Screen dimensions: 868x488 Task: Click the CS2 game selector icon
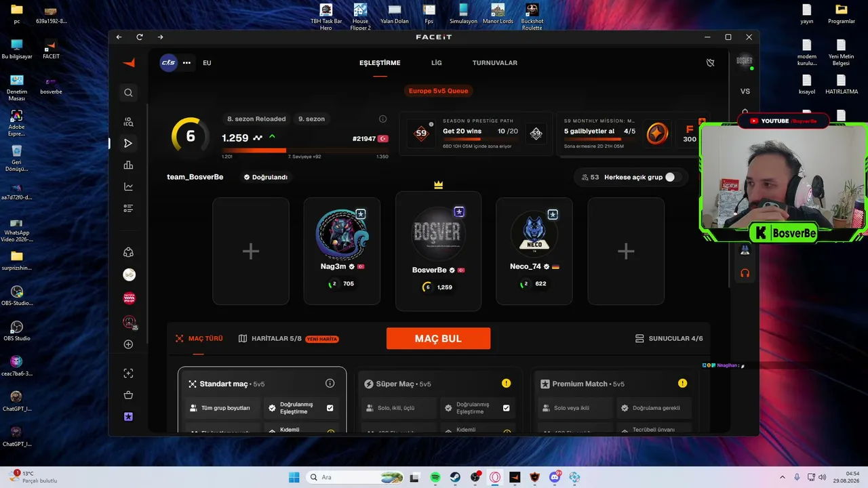tap(168, 63)
